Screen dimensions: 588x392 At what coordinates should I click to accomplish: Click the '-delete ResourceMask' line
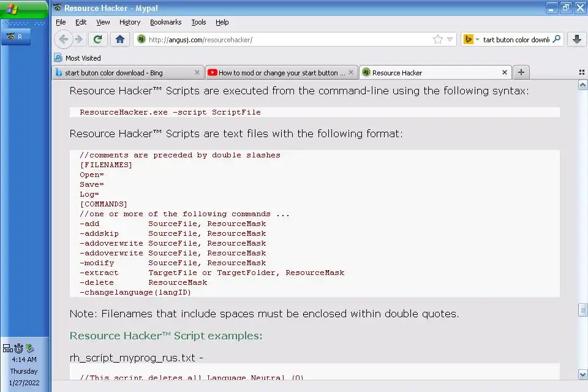(143, 282)
